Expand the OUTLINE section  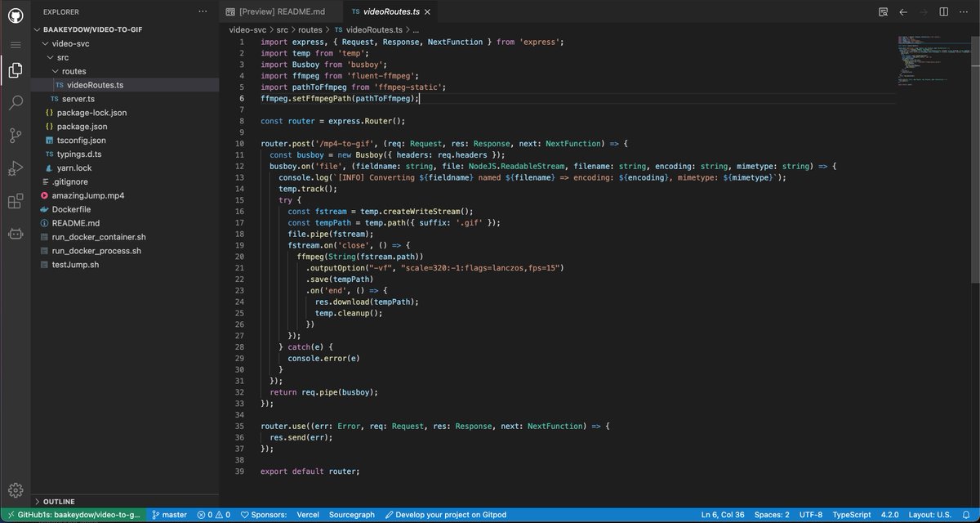(x=58, y=501)
